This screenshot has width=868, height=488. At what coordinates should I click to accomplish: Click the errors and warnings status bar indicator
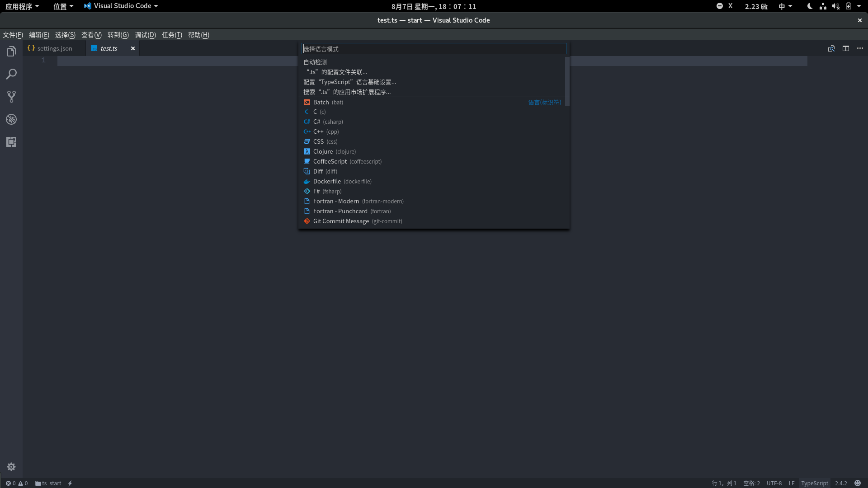pyautogui.click(x=17, y=483)
